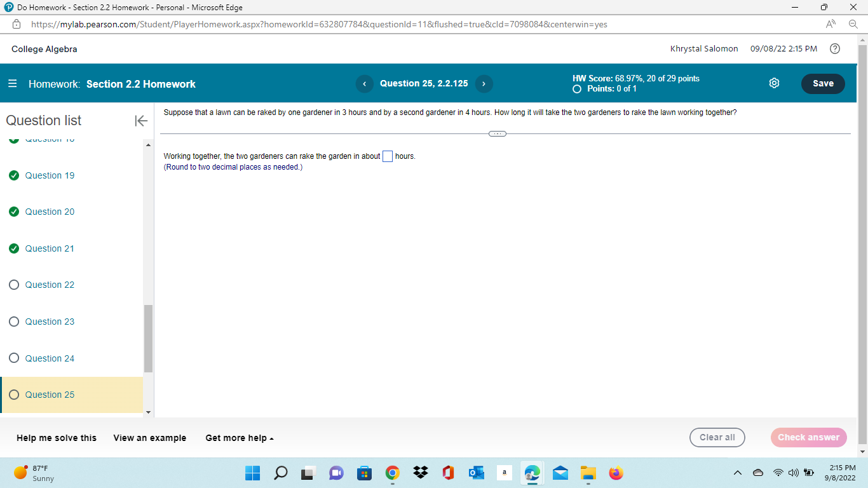The height and width of the screenshot is (488, 868).
Task: Click the page scrollbar down arrow
Action: 862,451
